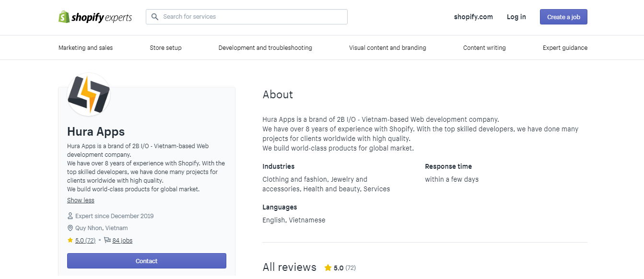This screenshot has height=279, width=644.
Task: Click the Shopify Experts logo
Action: pyautogui.click(x=95, y=17)
